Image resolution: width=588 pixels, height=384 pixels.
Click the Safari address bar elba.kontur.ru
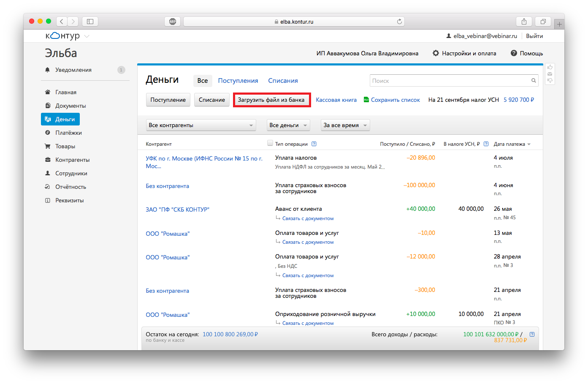(x=294, y=22)
